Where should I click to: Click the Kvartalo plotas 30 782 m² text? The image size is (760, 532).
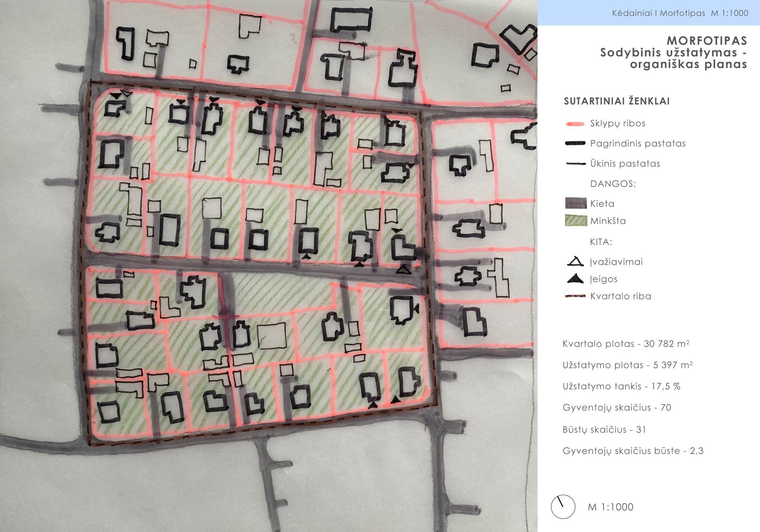[x=626, y=344]
